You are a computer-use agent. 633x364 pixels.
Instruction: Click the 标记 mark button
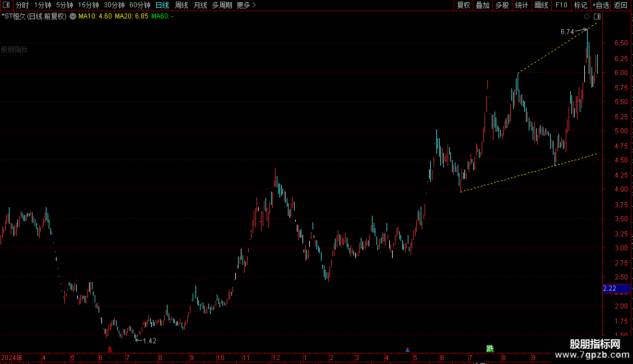[x=580, y=5]
